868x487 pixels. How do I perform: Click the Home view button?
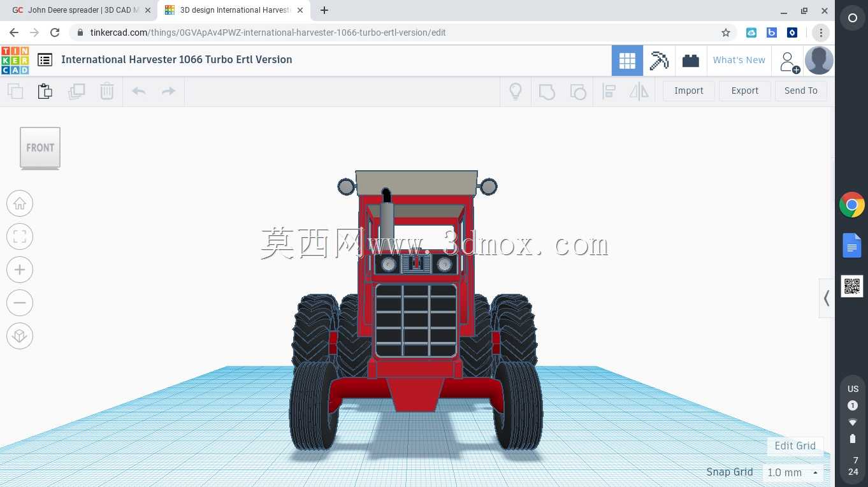(20, 203)
